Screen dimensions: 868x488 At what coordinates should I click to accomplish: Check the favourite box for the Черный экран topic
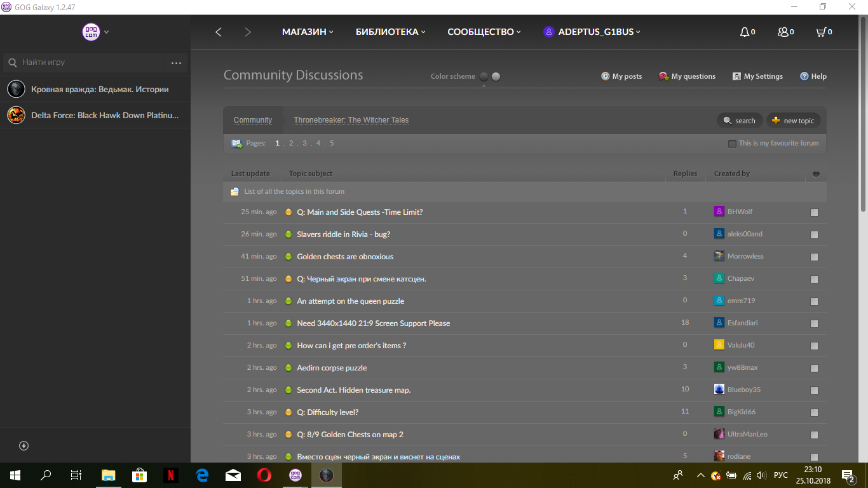(x=815, y=279)
